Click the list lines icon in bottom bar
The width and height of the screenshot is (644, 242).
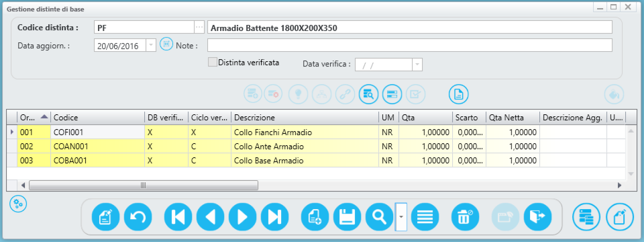point(425,217)
